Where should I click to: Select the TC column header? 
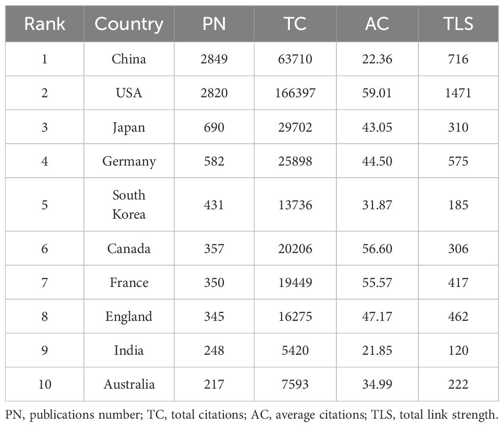click(296, 24)
